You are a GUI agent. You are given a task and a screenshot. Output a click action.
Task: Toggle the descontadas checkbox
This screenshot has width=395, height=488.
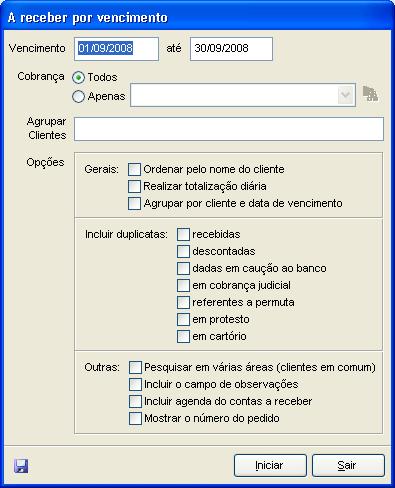click(183, 251)
